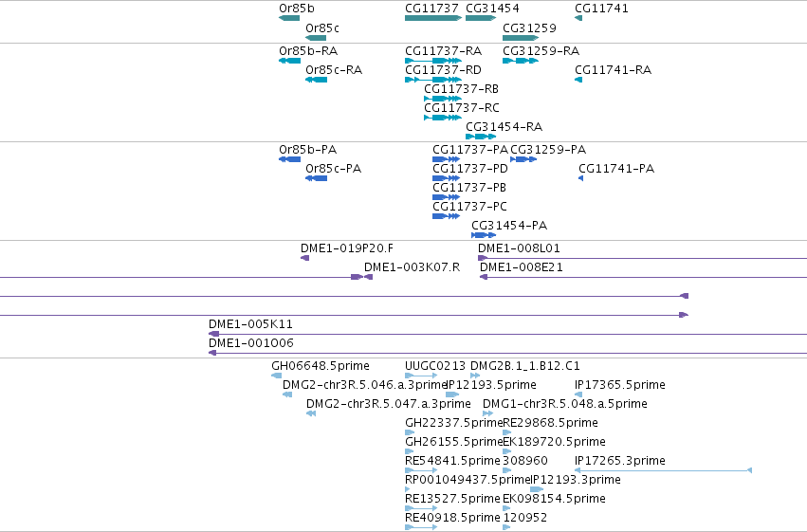Click the EK098154.5prime EST label

click(x=555, y=500)
